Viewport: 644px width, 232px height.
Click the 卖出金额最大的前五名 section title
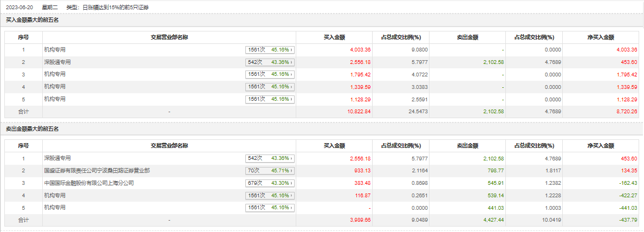32,129
